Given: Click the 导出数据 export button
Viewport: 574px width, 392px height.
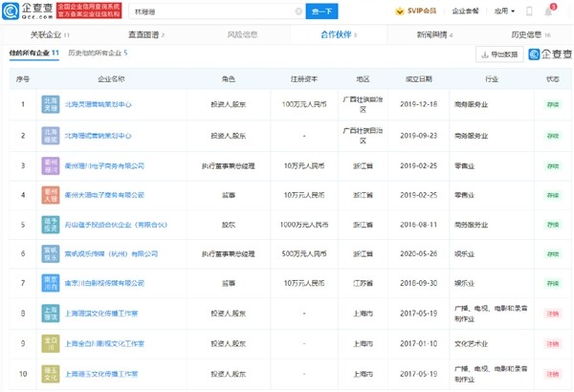Looking at the screenshot, I should tap(497, 54).
